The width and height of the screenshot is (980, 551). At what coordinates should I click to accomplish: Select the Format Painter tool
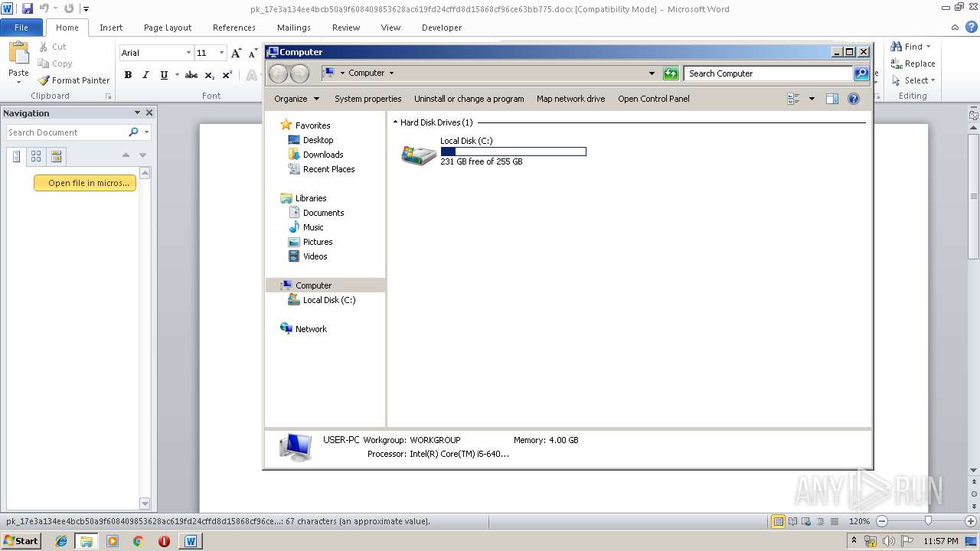(x=73, y=80)
